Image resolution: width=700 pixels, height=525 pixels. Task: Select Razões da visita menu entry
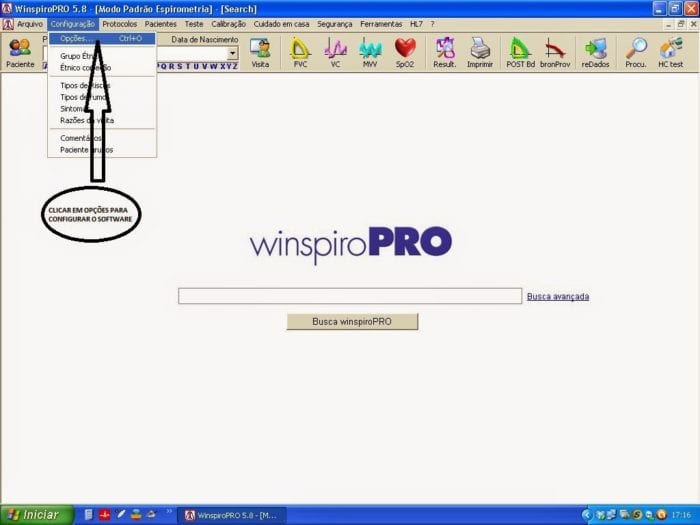point(102,121)
